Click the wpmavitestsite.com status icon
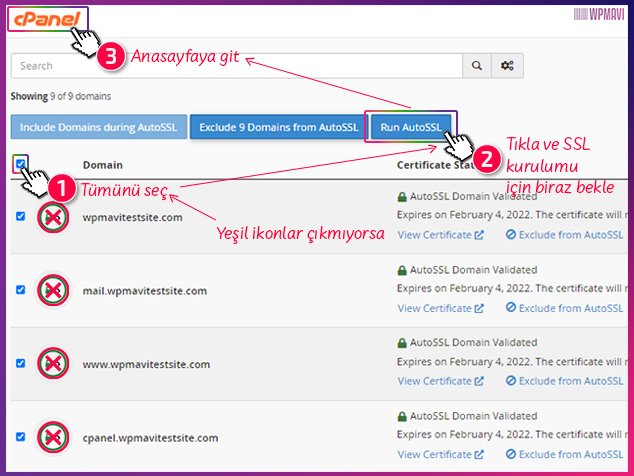The height and width of the screenshot is (476, 634). pyautogui.click(x=53, y=217)
